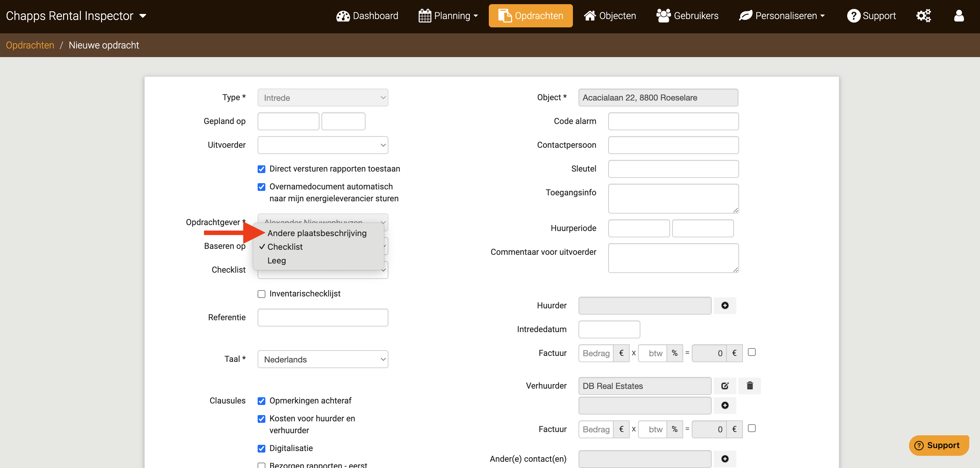Click the Referentie input field

[x=323, y=317]
